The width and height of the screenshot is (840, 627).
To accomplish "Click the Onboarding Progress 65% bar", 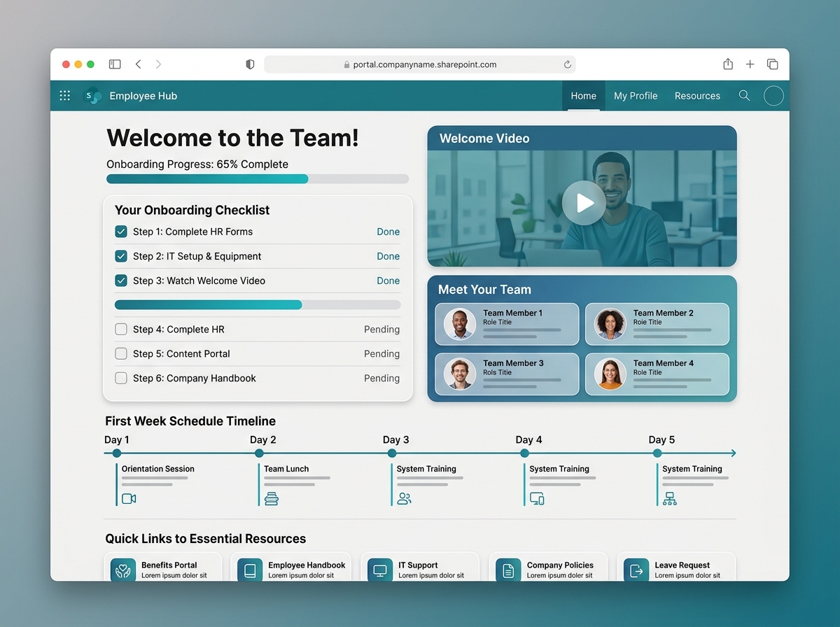I will [258, 179].
